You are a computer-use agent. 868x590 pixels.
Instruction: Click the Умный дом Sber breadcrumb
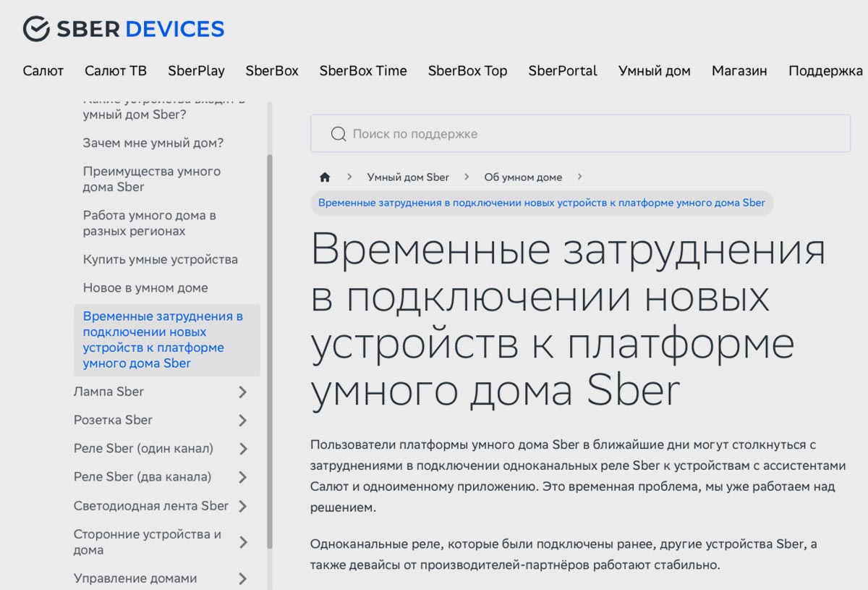pyautogui.click(x=408, y=177)
